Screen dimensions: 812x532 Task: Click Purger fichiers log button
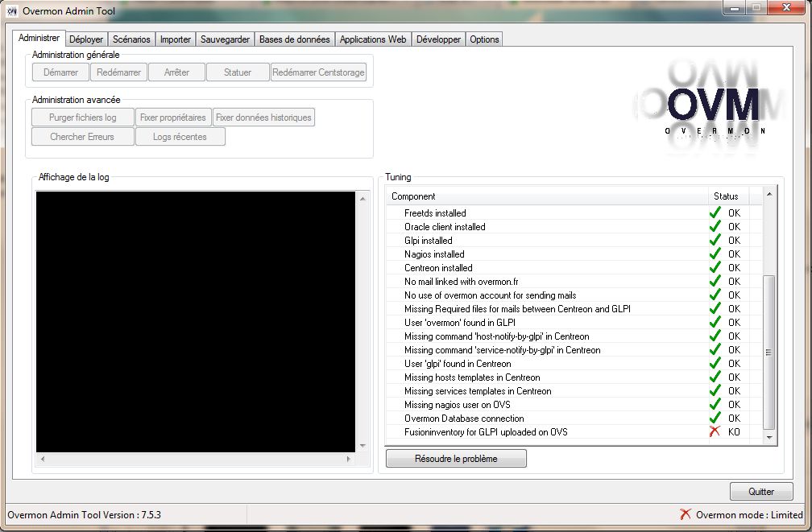(x=83, y=118)
